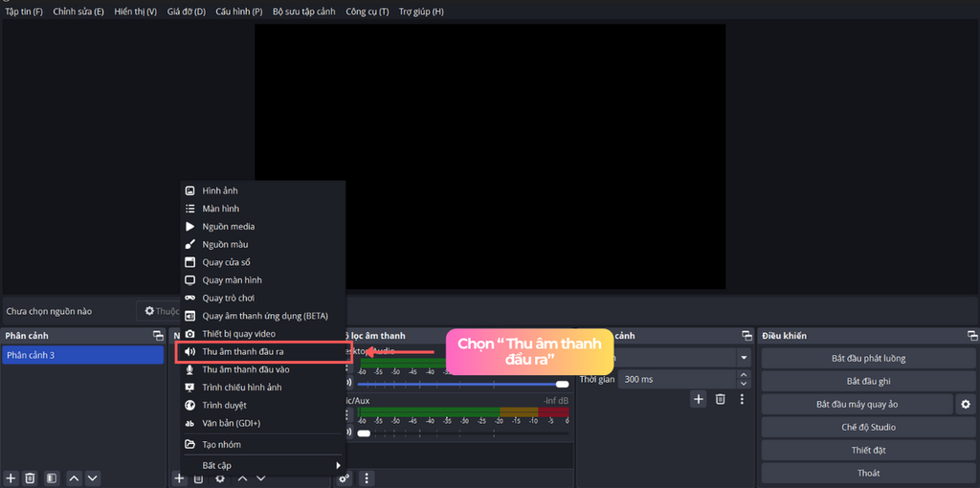Choose Quay âm thanh ứng dụng (BETA)
The image size is (980, 488).
262,316
